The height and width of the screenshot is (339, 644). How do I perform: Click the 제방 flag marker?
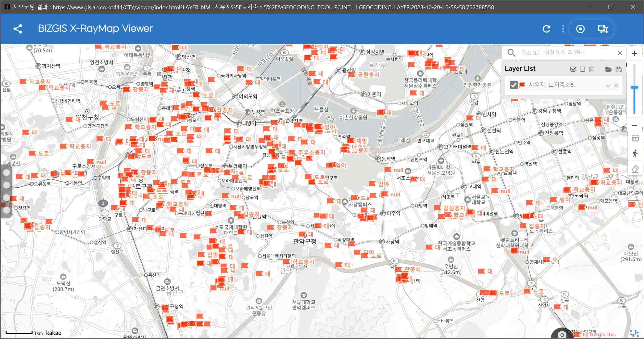coord(351,141)
